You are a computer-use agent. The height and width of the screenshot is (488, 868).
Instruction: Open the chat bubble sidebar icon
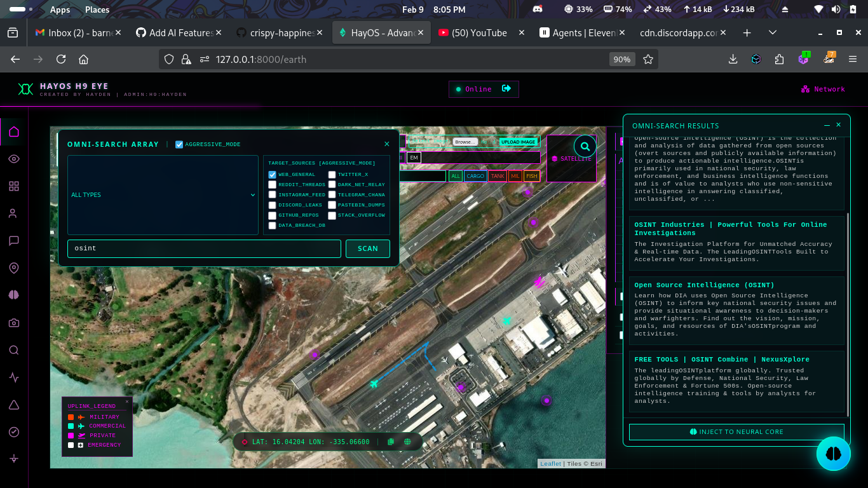tap(14, 241)
